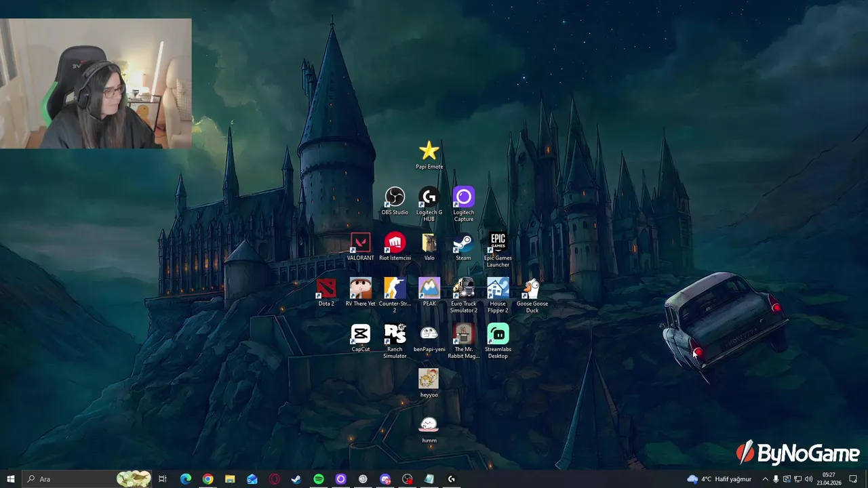Open the Windows Start menu
Screen dimensions: 868x488
(x=10, y=479)
